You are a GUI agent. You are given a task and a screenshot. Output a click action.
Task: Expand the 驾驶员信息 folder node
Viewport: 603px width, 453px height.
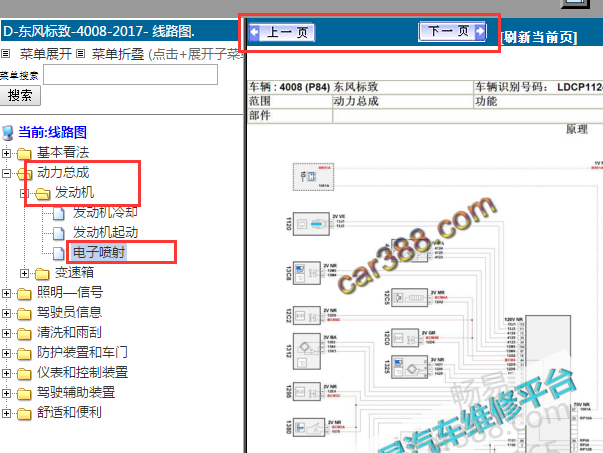click(6, 313)
